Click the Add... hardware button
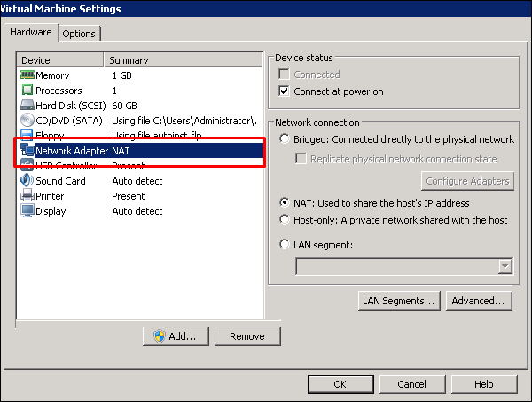Screen dimensions: 532x402 point(175,336)
